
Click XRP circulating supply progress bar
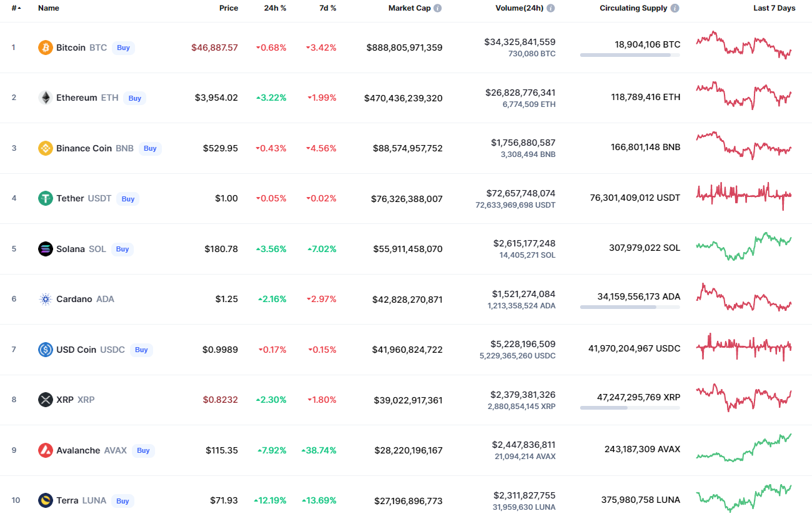click(630, 408)
